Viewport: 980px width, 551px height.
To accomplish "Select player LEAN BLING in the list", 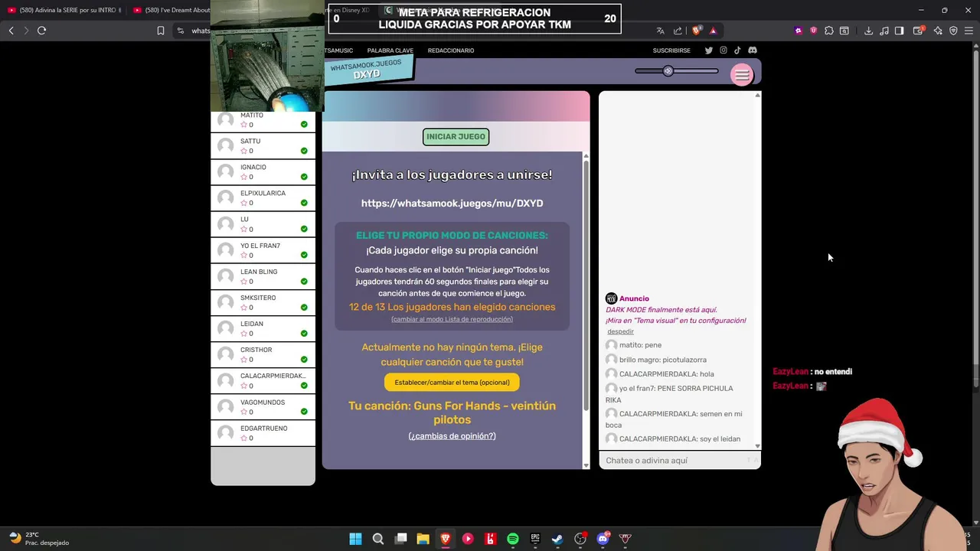I will pyautogui.click(x=263, y=276).
